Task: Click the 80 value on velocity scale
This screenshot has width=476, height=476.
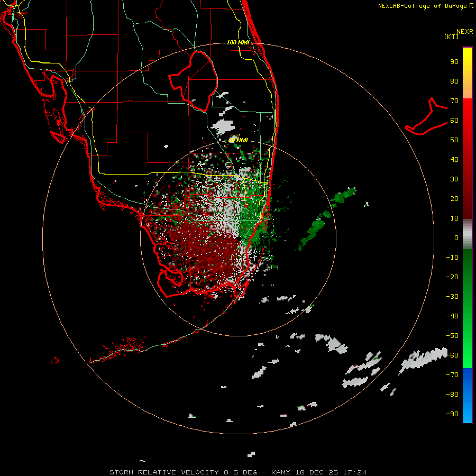Action: coord(454,81)
